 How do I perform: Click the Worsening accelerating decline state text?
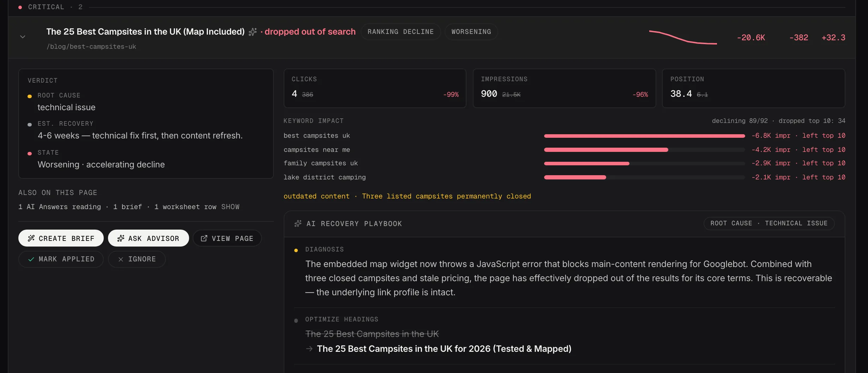[x=101, y=165]
